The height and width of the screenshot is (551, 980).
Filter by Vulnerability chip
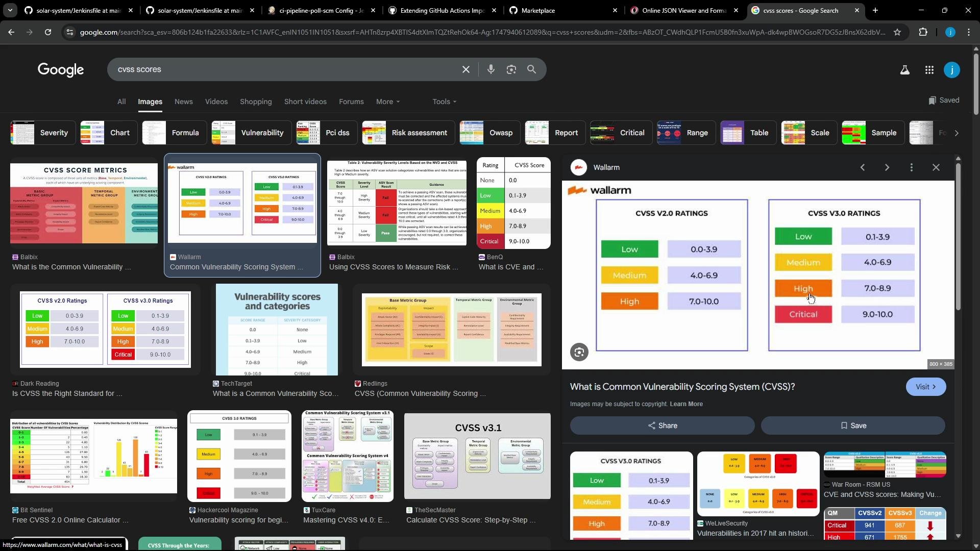(252, 133)
